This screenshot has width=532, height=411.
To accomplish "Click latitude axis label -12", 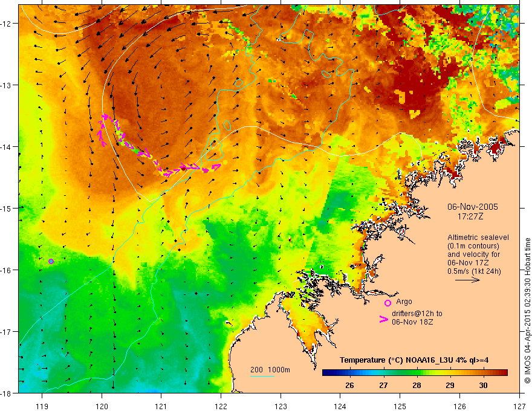I will (6, 24).
